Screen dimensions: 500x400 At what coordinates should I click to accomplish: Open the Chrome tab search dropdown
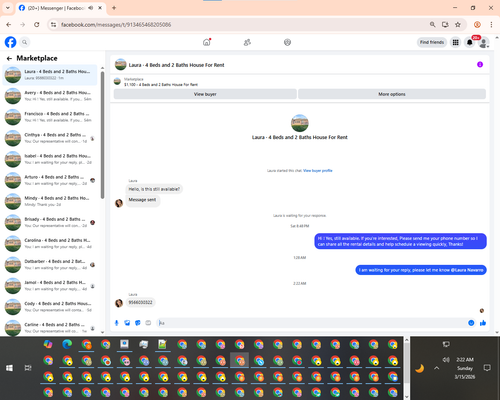point(8,8)
